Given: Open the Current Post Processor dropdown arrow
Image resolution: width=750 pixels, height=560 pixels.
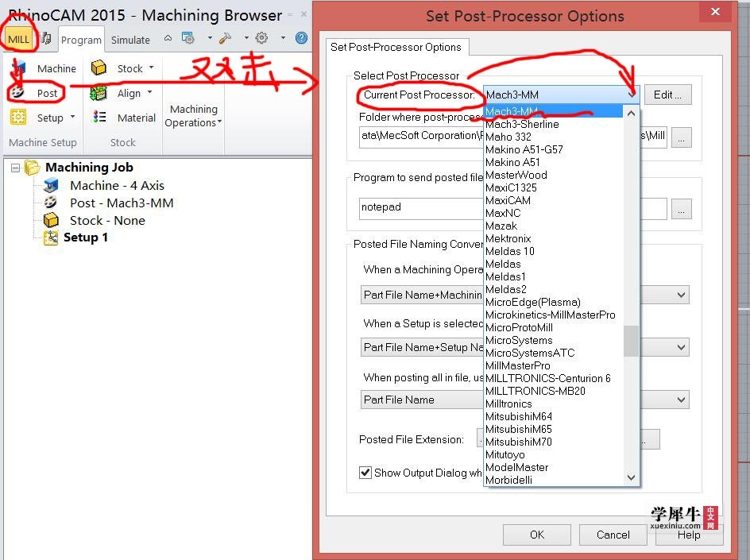Looking at the screenshot, I should 632,95.
